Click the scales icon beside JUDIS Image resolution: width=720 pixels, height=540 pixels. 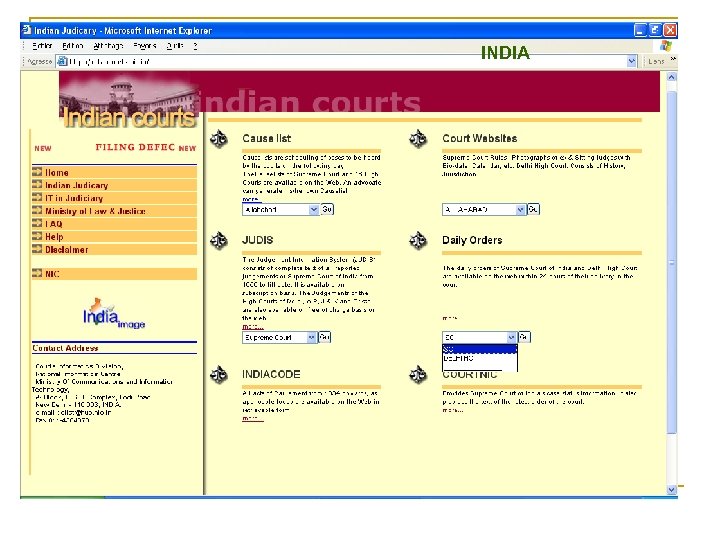pos(219,241)
